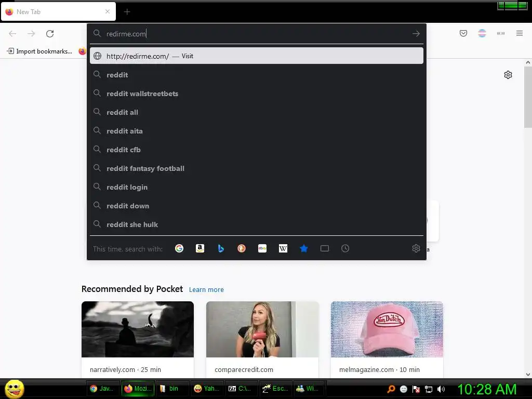
Task: Choose the 'reddit' search suggestion
Action: click(257, 75)
